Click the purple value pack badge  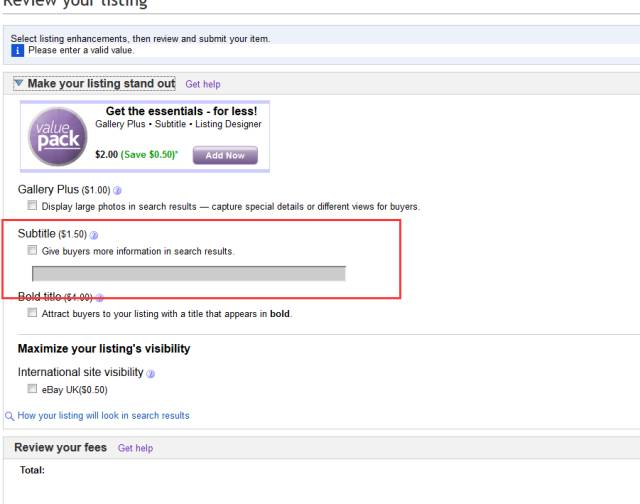[x=58, y=137]
